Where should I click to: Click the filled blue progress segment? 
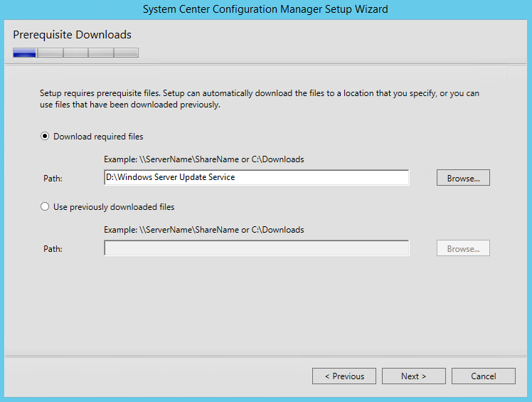click(24, 53)
